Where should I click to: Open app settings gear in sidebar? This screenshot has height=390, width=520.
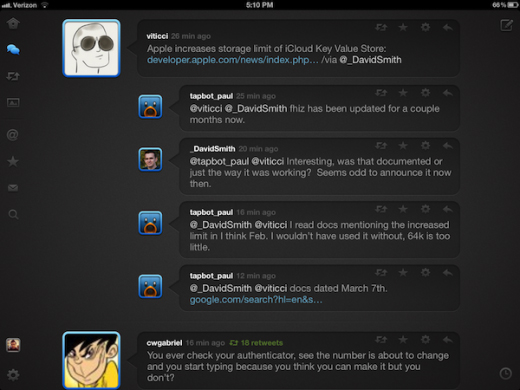pyautogui.click(x=13, y=375)
